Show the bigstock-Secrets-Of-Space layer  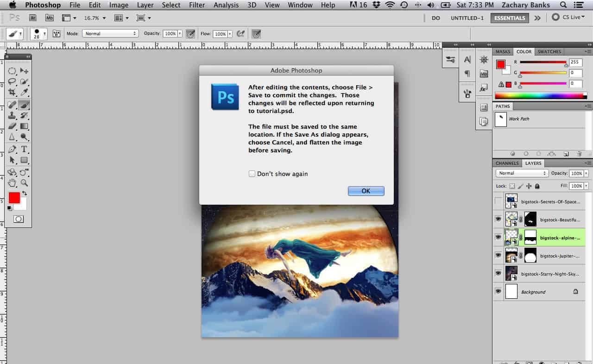498,201
